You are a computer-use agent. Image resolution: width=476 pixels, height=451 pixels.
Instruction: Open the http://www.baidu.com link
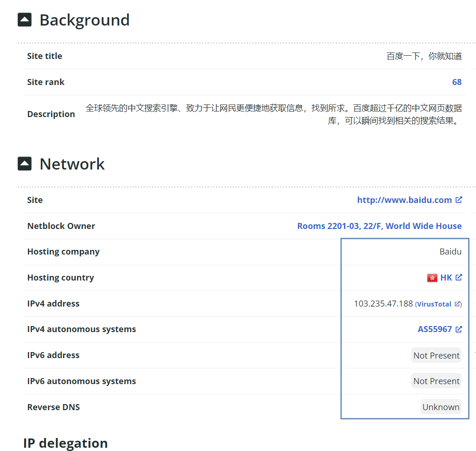pos(404,200)
